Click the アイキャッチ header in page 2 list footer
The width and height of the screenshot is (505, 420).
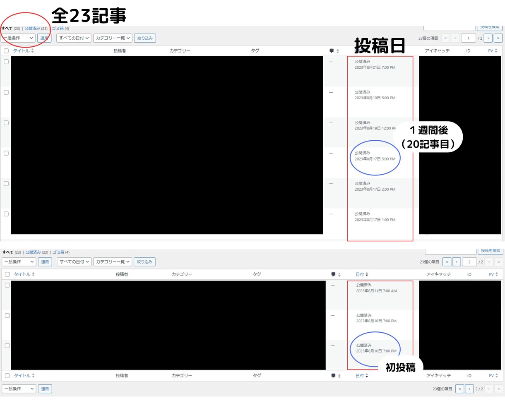point(439,376)
